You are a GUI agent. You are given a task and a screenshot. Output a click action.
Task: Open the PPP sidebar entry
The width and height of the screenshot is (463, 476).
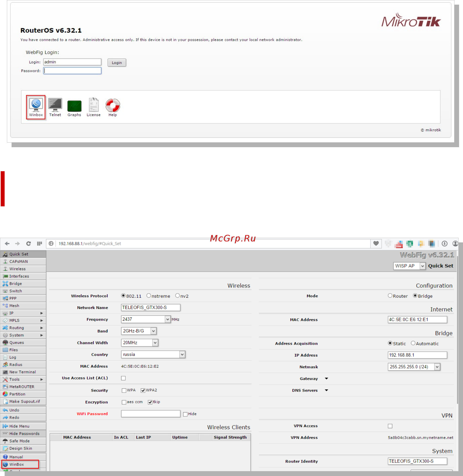click(x=23, y=298)
